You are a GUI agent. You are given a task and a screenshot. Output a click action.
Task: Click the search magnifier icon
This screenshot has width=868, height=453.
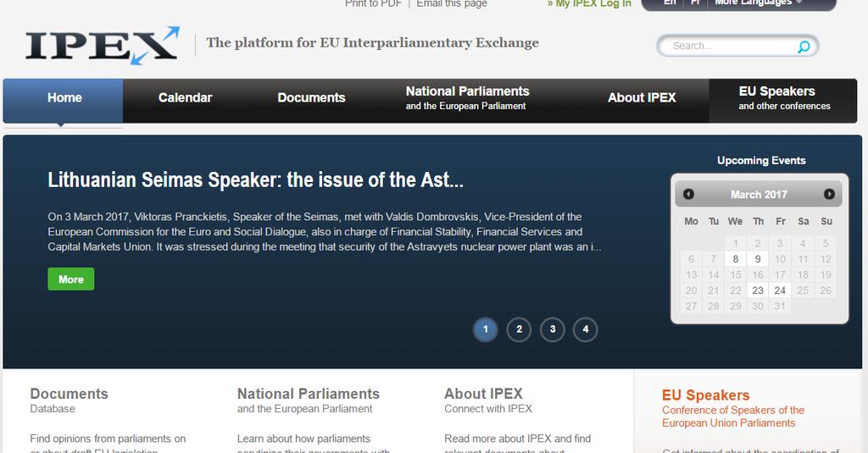click(x=804, y=47)
